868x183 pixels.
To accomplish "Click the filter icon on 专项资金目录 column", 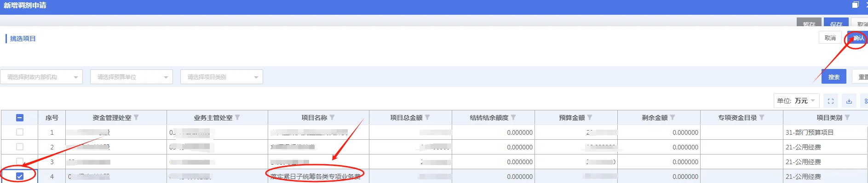I will coord(762,118).
